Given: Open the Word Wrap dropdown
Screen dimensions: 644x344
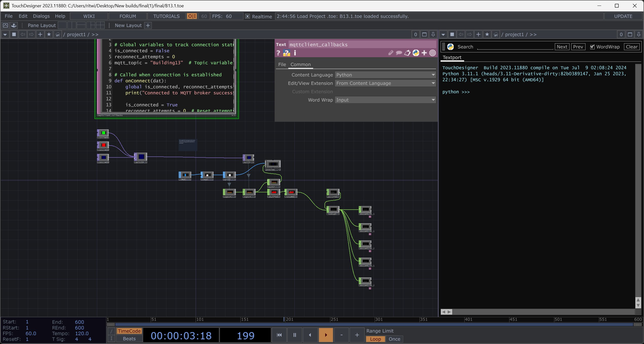Looking at the screenshot, I should click(x=385, y=100).
